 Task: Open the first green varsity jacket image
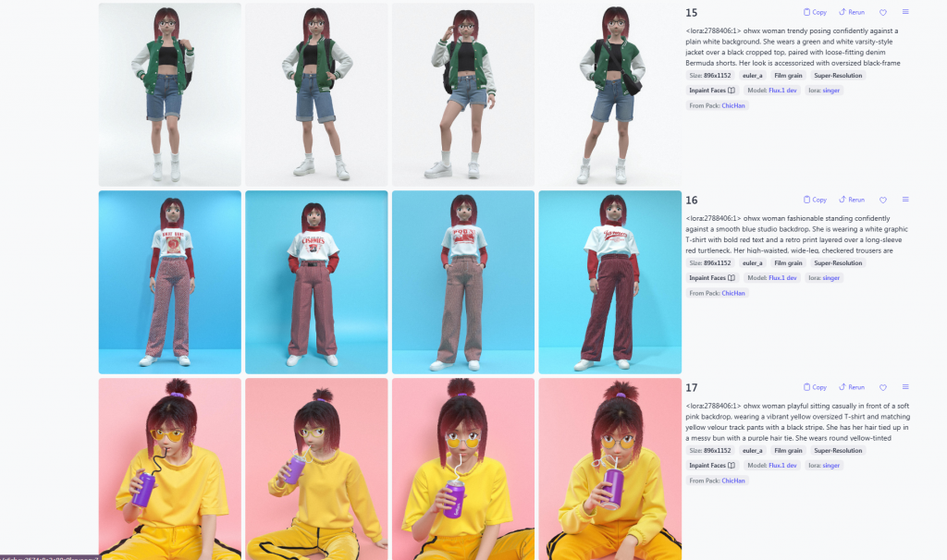tap(170, 95)
